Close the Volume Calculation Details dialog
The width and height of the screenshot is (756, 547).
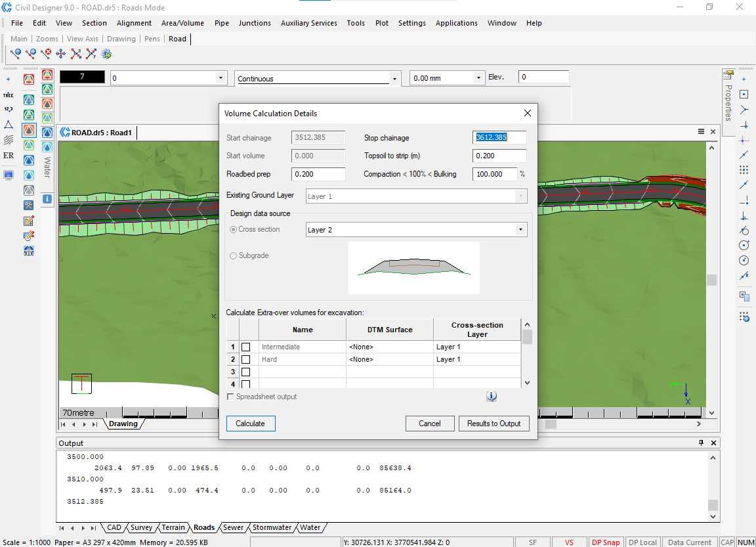pos(528,113)
